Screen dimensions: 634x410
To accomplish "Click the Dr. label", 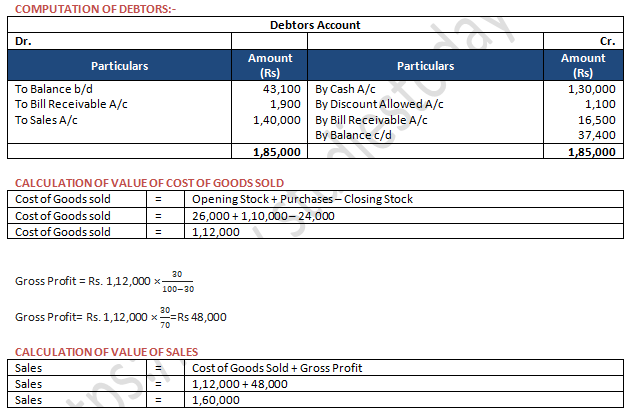I will point(22,41).
